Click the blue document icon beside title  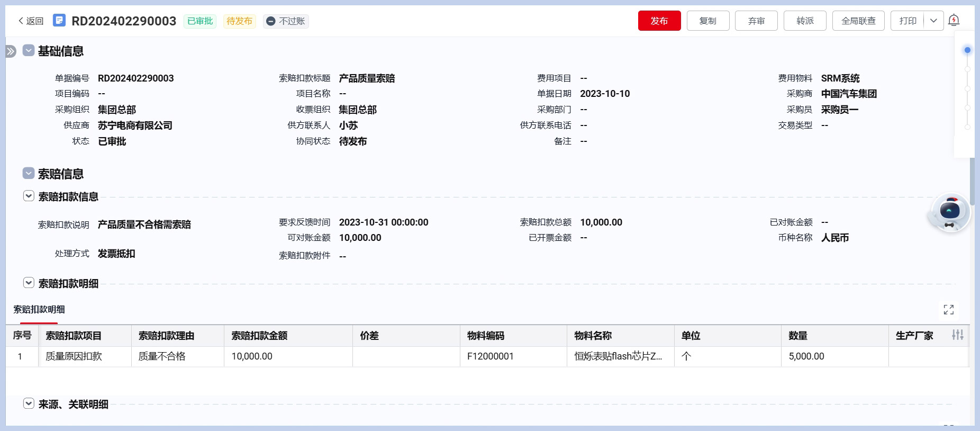point(59,21)
